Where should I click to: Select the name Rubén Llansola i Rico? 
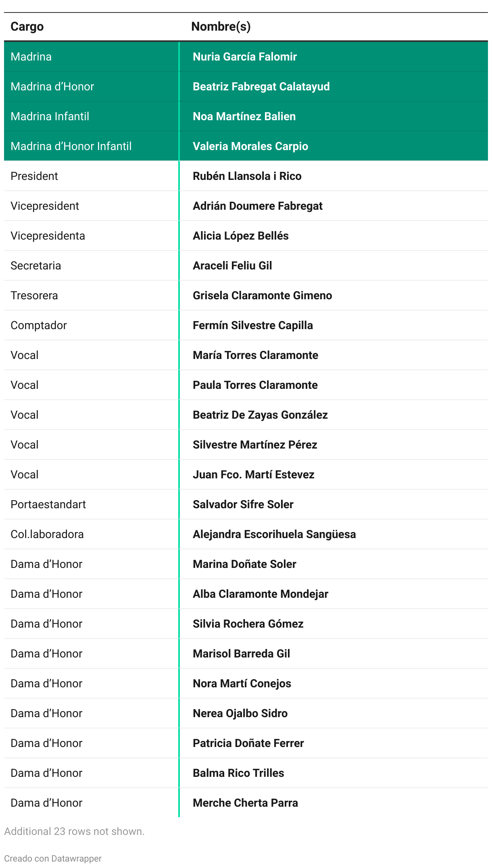pyautogui.click(x=247, y=176)
